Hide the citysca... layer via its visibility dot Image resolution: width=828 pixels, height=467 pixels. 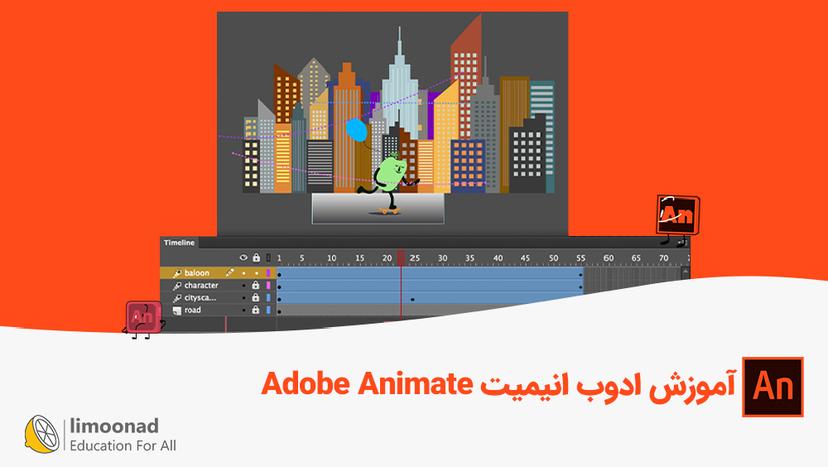[x=243, y=298]
